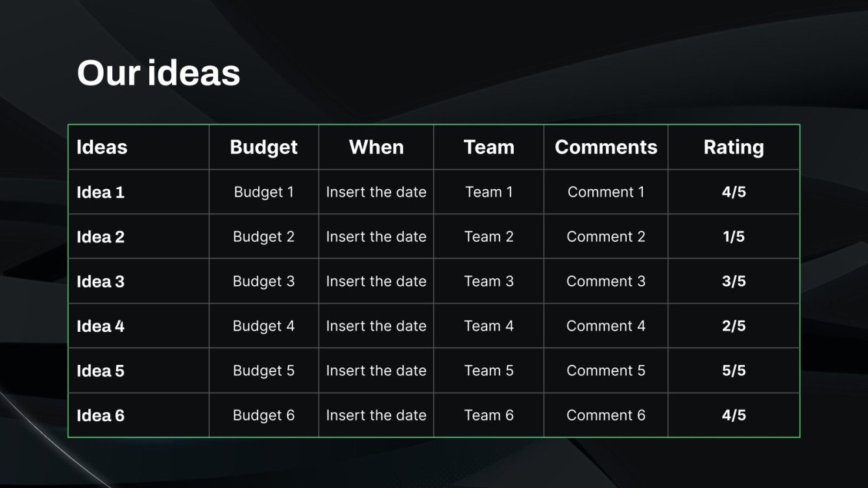Click the 'Comment 5' cell
This screenshot has height=488, width=868.
tap(606, 371)
